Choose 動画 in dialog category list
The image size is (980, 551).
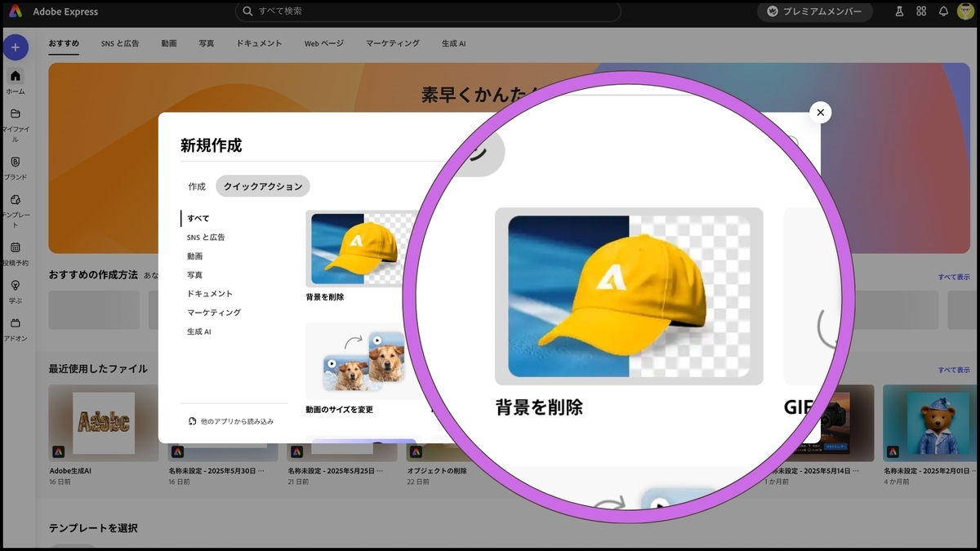(x=194, y=256)
